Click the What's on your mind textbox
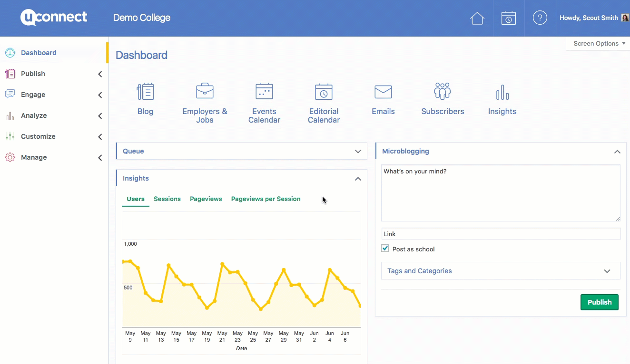 point(501,193)
